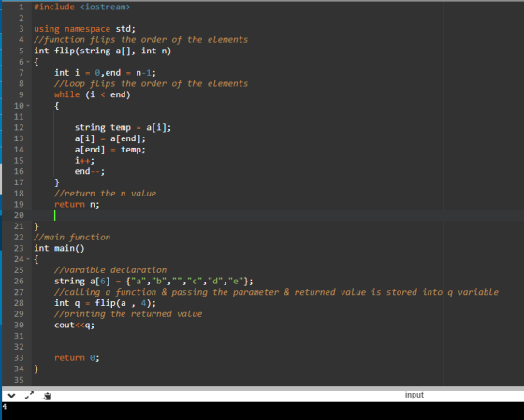This screenshot has width=524, height=420.
Task: Click the copy/clear console output icon
Action: pos(47,396)
